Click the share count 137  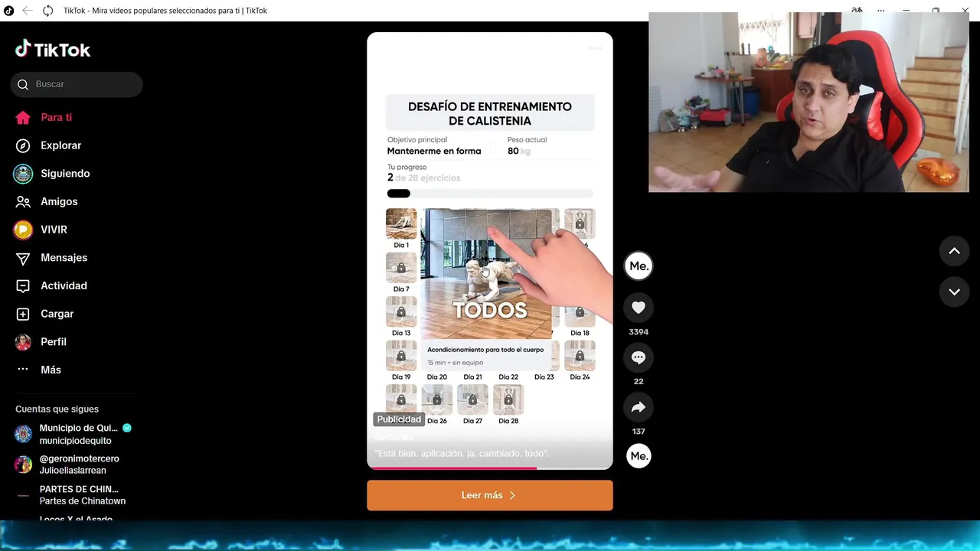coord(639,432)
